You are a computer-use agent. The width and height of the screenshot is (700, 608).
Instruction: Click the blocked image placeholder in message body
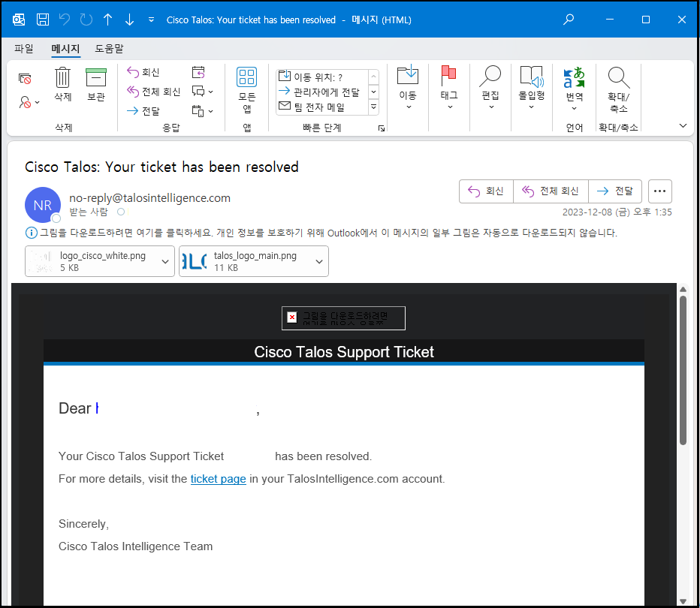pos(343,318)
